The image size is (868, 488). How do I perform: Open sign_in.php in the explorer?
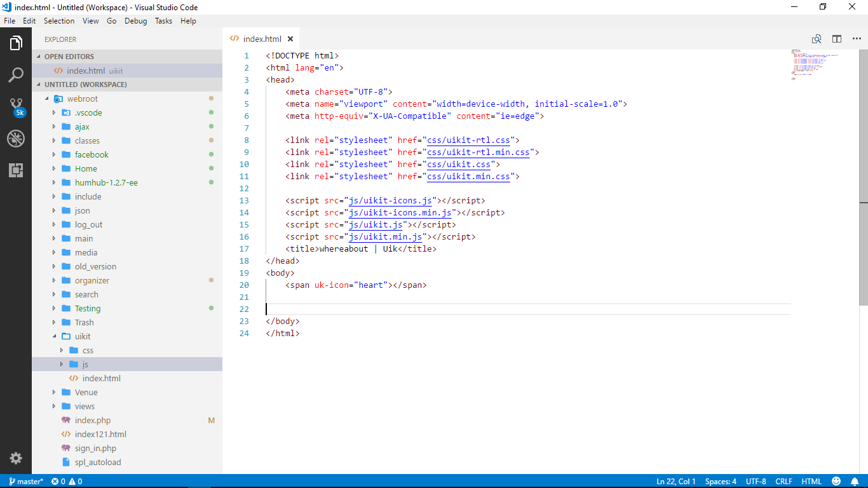[127, 448]
